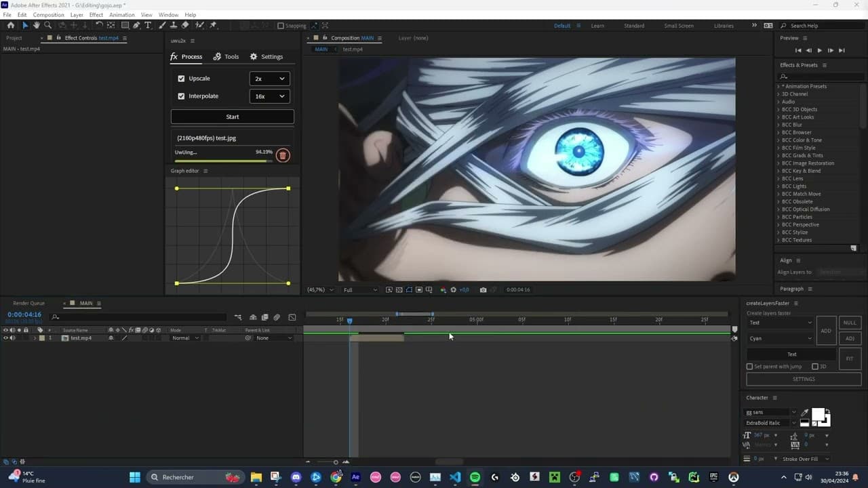Click the FIT button

pos(850,359)
